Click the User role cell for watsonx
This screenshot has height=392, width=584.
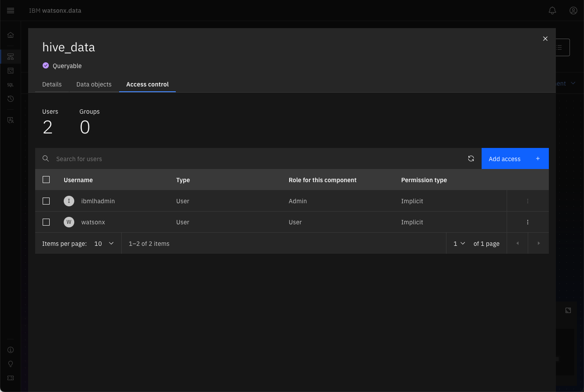pyautogui.click(x=295, y=222)
